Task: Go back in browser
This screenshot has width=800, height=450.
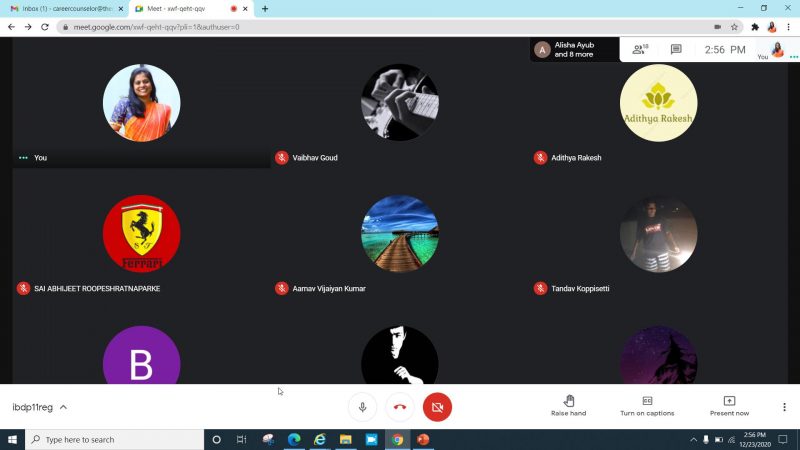Action: pos(11,27)
